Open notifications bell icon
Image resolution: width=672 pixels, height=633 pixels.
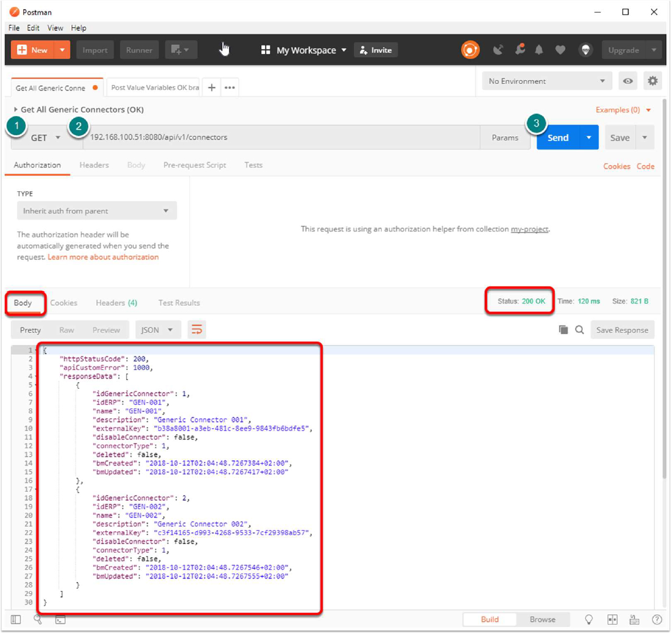539,50
